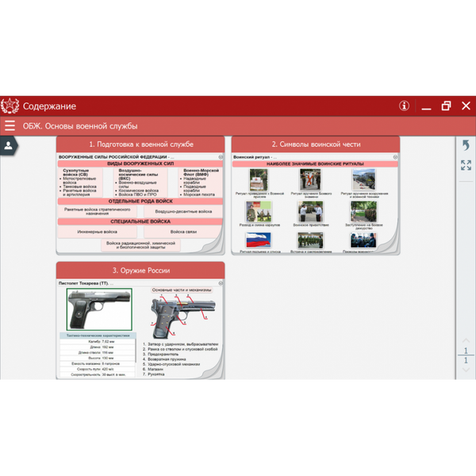Click the small icon on the Оружие России card

coord(221,282)
